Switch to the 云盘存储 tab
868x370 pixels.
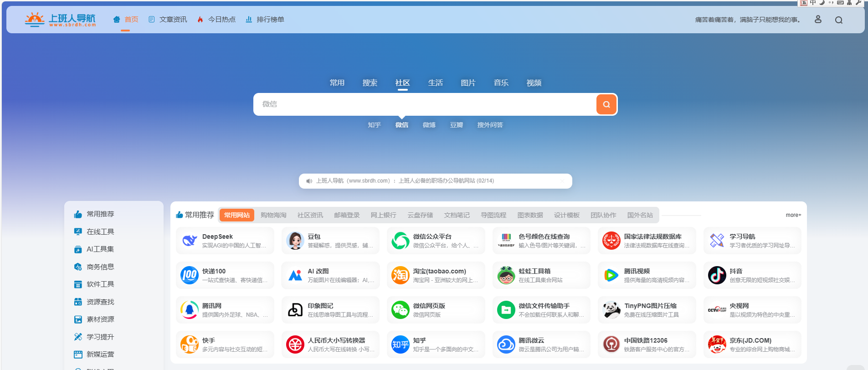click(420, 215)
